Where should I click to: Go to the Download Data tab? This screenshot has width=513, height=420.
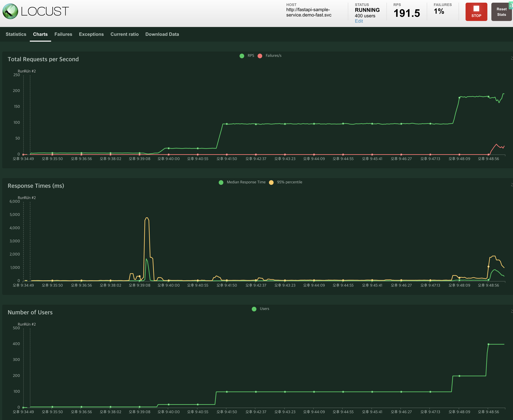coord(162,34)
